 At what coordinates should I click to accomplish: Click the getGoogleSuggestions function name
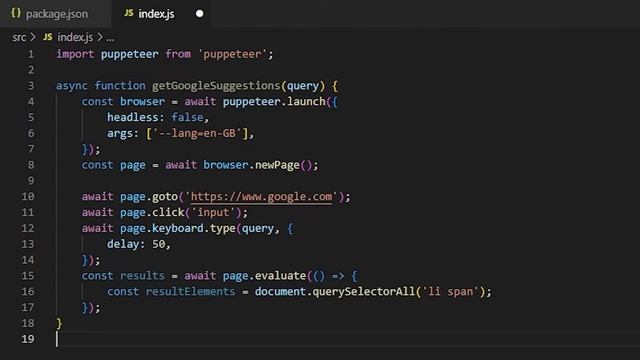point(216,86)
